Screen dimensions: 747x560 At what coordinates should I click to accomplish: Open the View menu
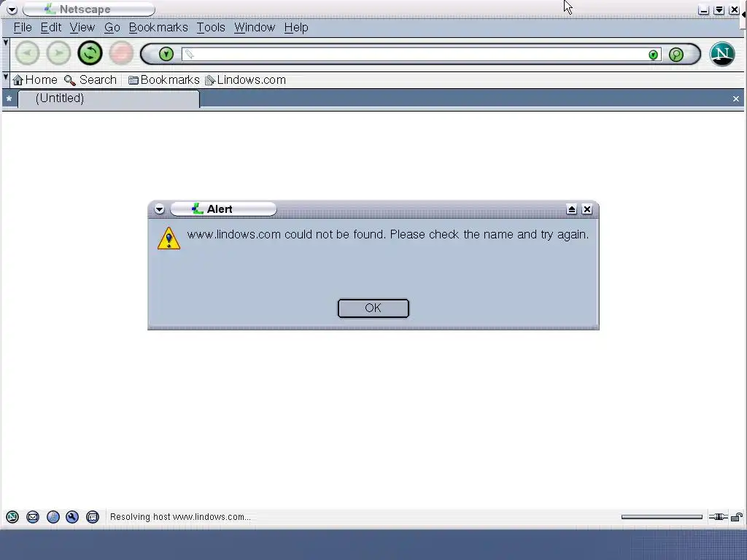click(82, 28)
